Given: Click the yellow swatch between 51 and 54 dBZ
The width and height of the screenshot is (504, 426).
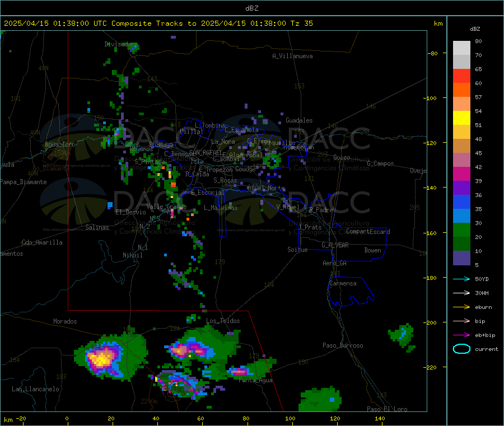Looking at the screenshot, I should 461,118.
